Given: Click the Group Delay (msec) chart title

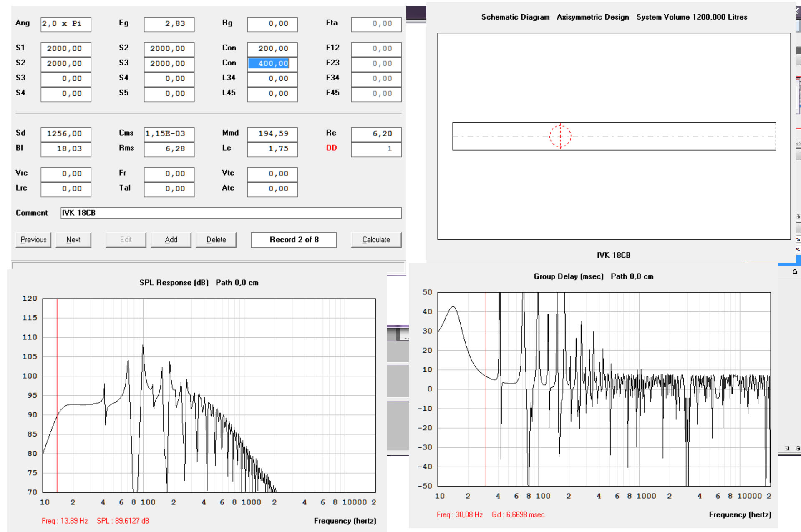Looking at the screenshot, I should pyautogui.click(x=569, y=276).
